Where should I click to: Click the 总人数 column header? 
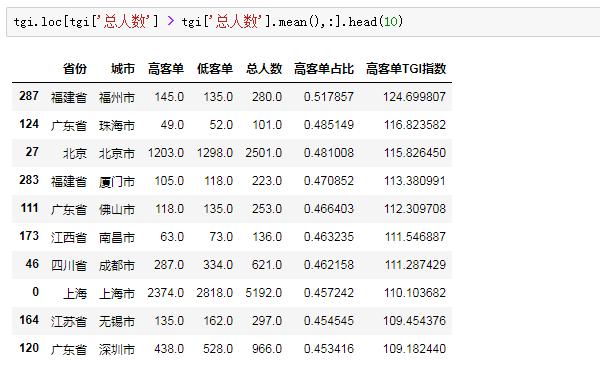tap(264, 69)
